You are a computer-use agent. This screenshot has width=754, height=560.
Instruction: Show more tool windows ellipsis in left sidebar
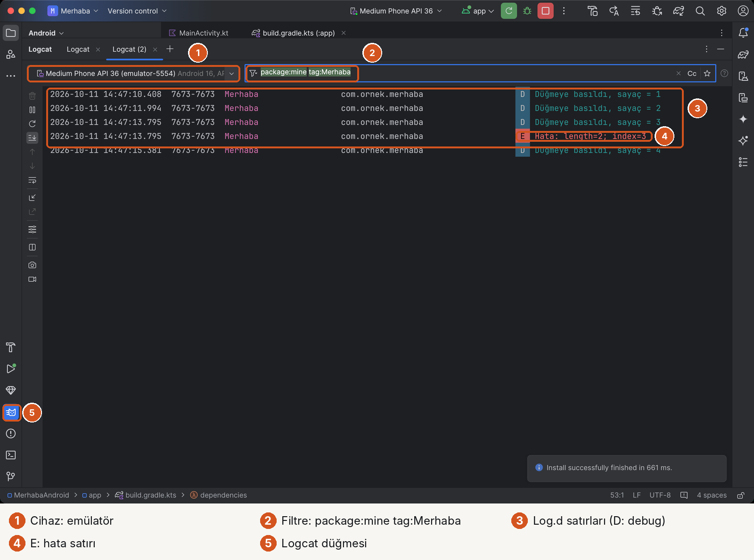[x=11, y=76]
